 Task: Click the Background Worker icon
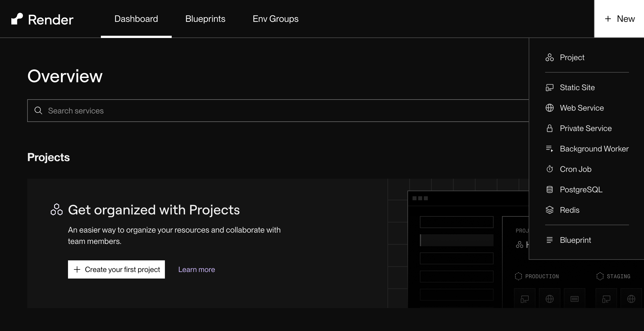[x=550, y=149]
